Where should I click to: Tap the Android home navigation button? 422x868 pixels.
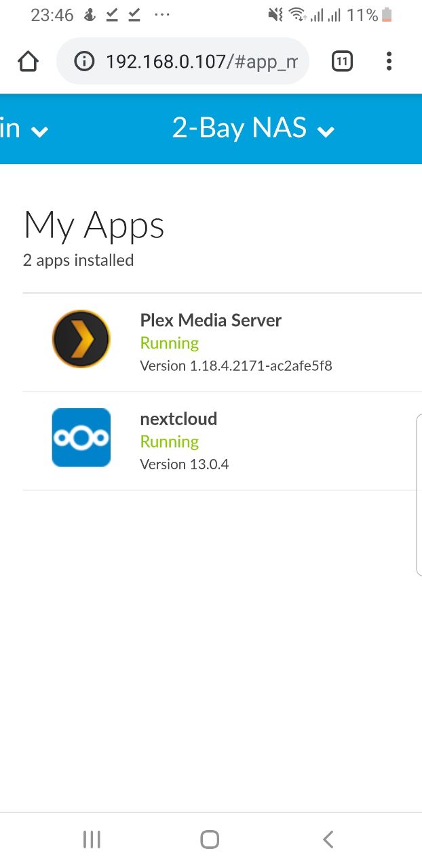click(x=210, y=840)
